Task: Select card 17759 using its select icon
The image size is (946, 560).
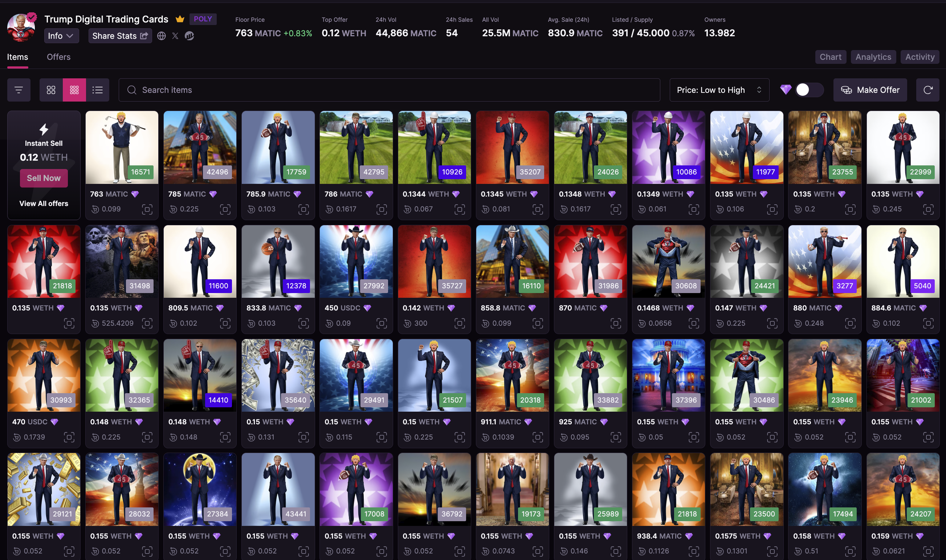Action: 303,209
